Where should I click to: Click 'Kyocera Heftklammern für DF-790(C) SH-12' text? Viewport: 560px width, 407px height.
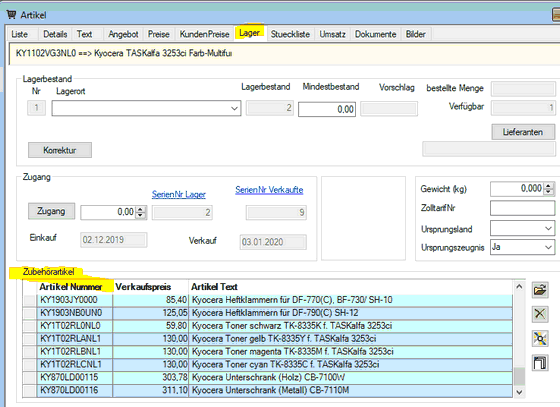275,313
